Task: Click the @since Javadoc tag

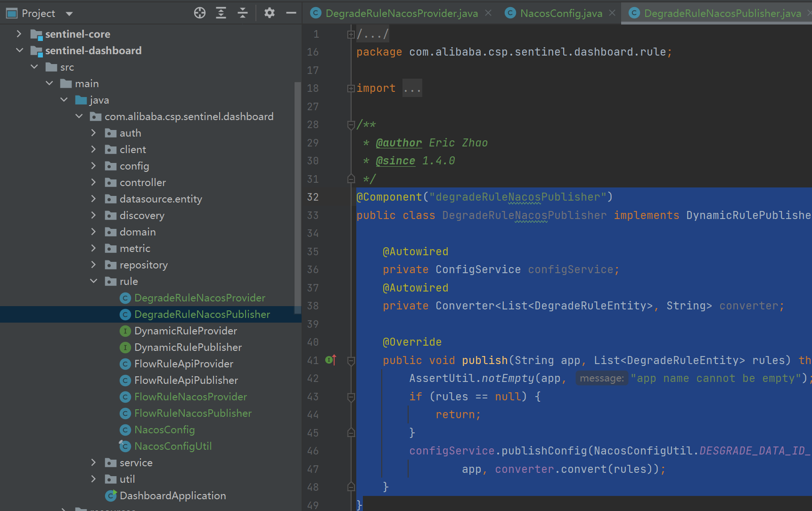Action: click(x=395, y=161)
